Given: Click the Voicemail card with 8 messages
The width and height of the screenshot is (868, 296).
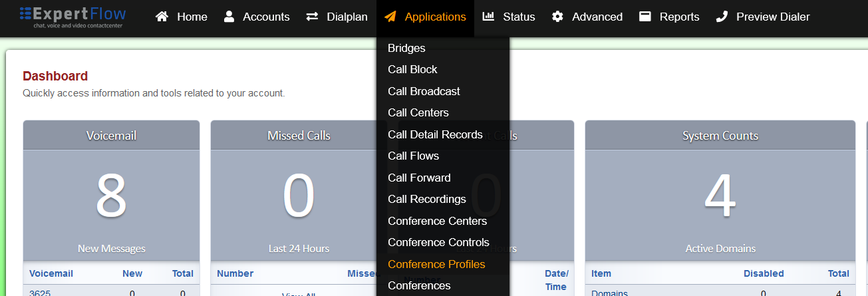Looking at the screenshot, I should pyautogui.click(x=111, y=196).
